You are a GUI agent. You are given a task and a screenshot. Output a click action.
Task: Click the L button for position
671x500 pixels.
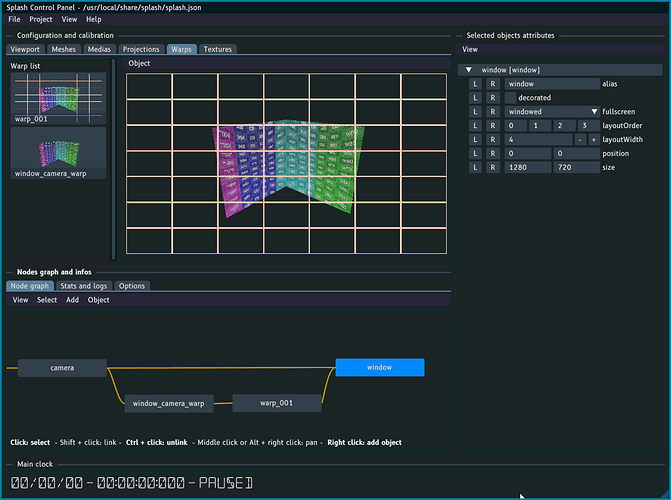tap(475, 153)
